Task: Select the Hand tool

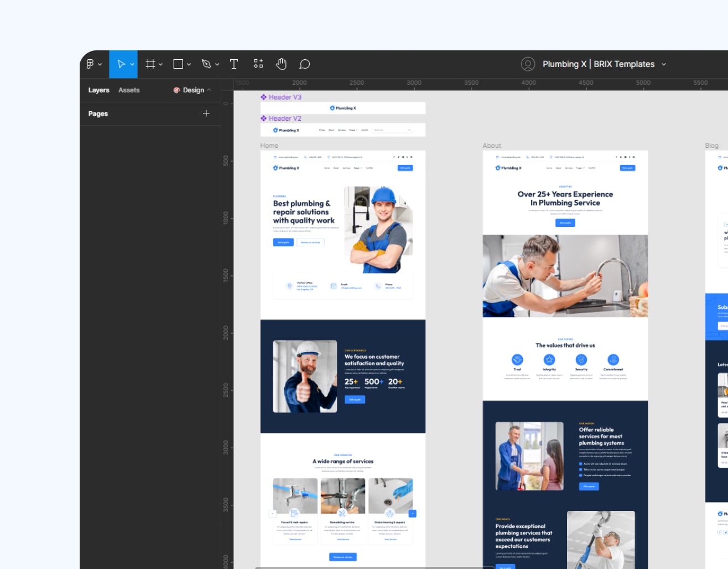Action: 281,64
